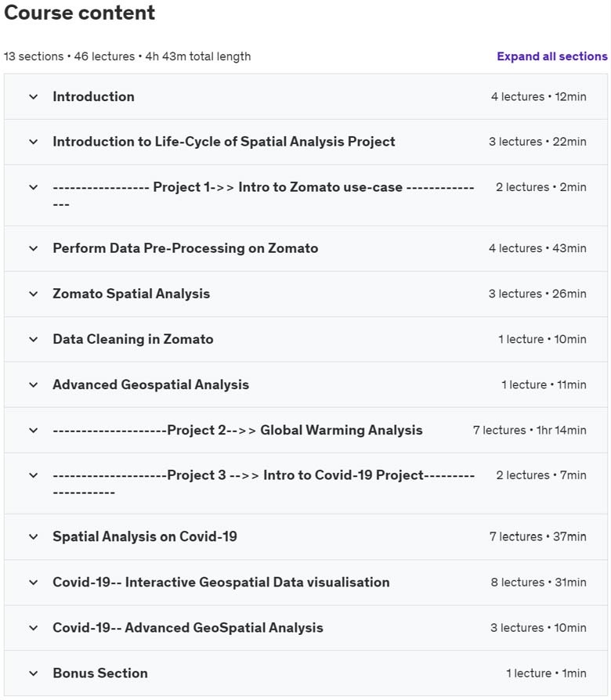Image resolution: width=611 pixels, height=700 pixels.
Task: Expand Project 2 Global Warming Analysis chevron
Action: pos(33,430)
